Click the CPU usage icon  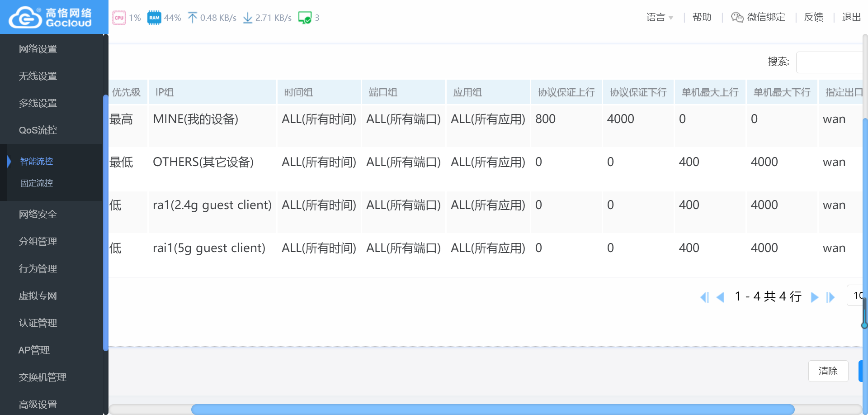point(119,18)
